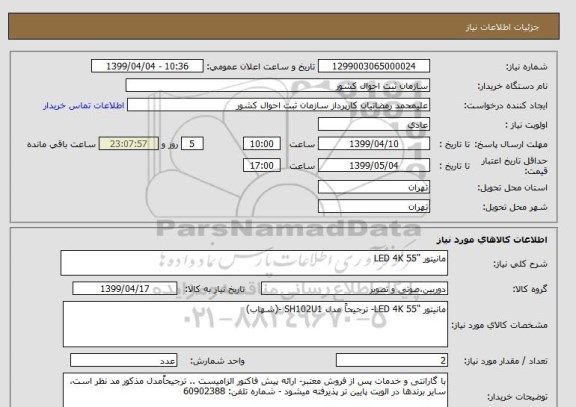Click the response deadline time 10:00
Image resolution: width=576 pixels, height=407 pixels.
262,144
